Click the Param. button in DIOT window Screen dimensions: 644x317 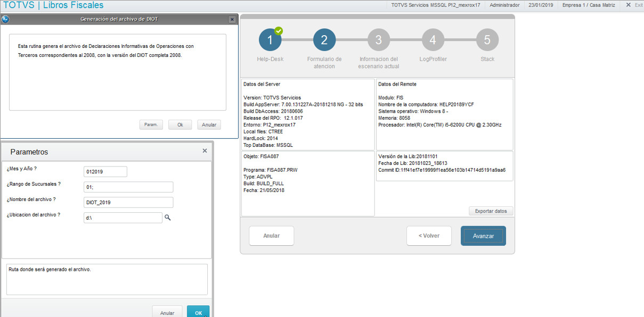pos(151,124)
